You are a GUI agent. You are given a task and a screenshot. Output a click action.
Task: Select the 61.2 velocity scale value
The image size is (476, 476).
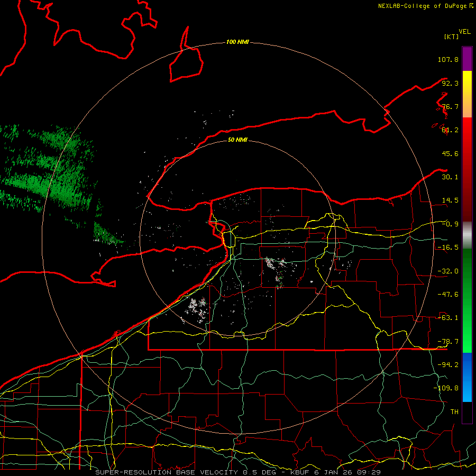click(450, 130)
